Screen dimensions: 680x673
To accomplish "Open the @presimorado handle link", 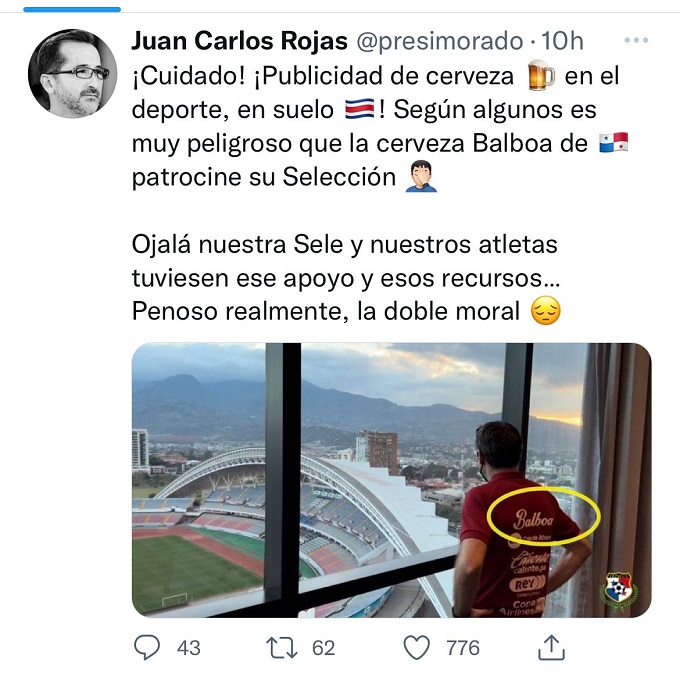I will [439, 42].
